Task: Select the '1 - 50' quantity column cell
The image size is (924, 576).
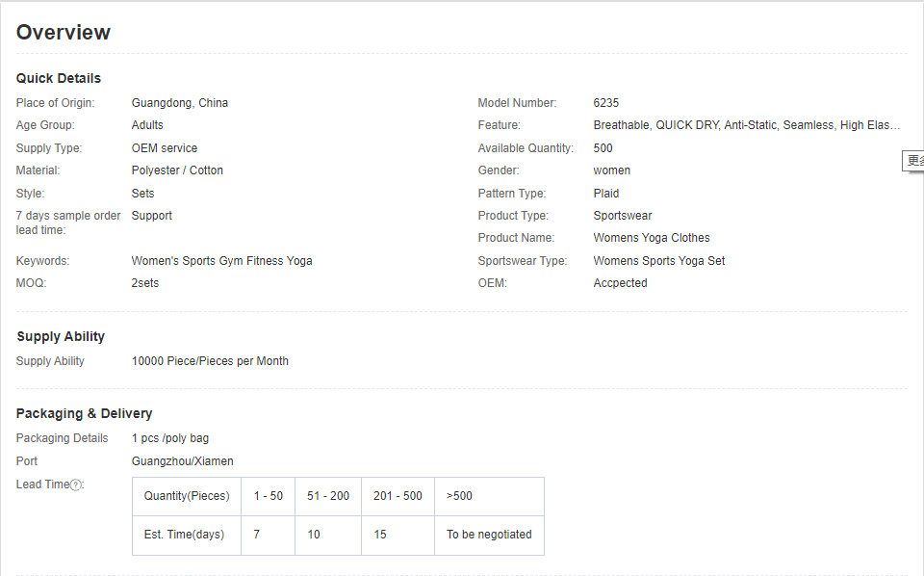Action: click(x=268, y=496)
